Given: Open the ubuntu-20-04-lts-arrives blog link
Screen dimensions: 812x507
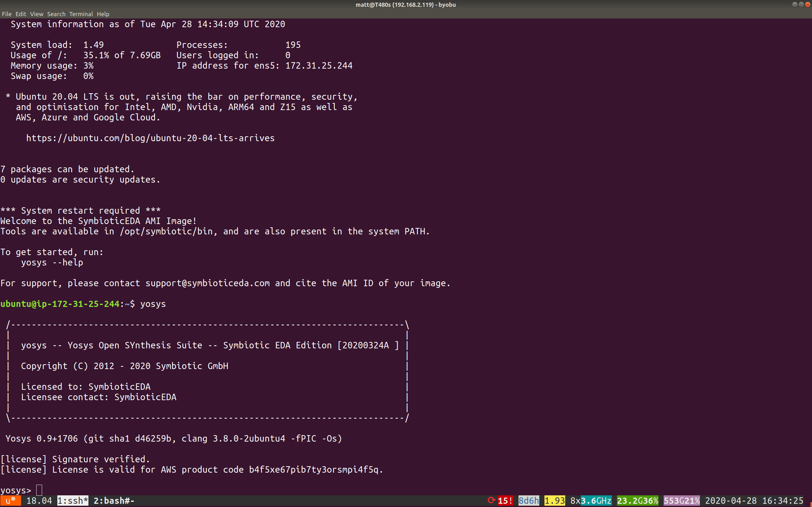Looking at the screenshot, I should click(150, 138).
